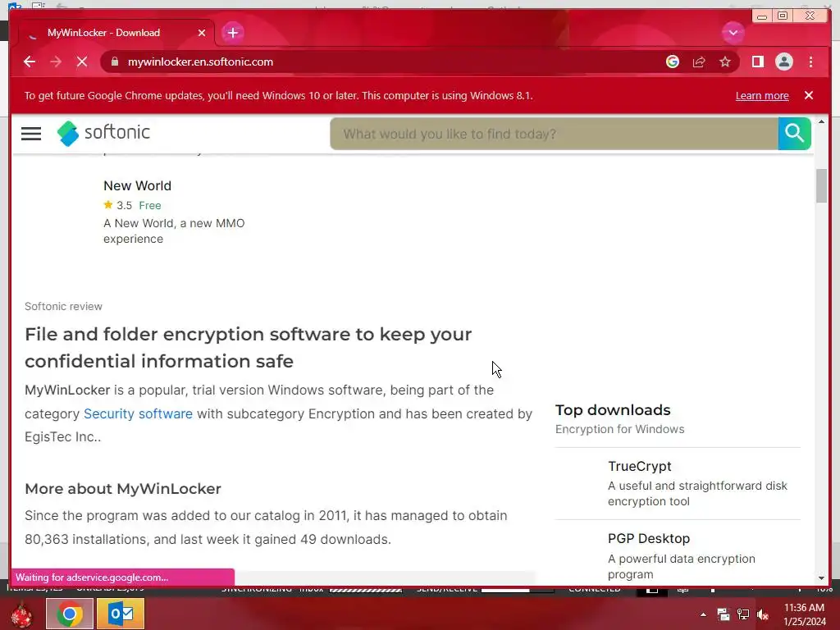
Task: Follow the Security software link
Action: pyautogui.click(x=138, y=413)
